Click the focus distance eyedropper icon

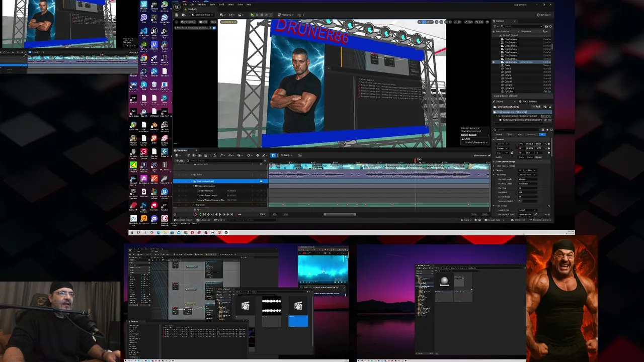click(x=535, y=214)
